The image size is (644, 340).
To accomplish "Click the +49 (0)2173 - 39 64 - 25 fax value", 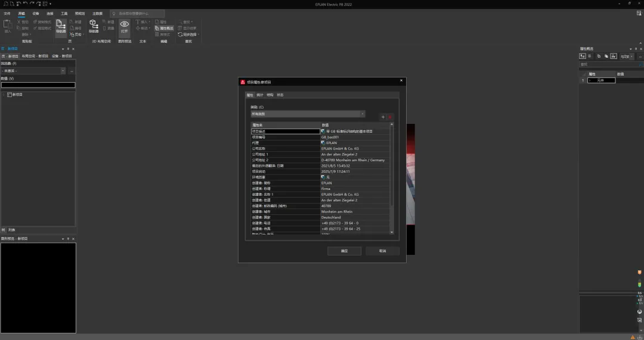I will click(x=341, y=229).
